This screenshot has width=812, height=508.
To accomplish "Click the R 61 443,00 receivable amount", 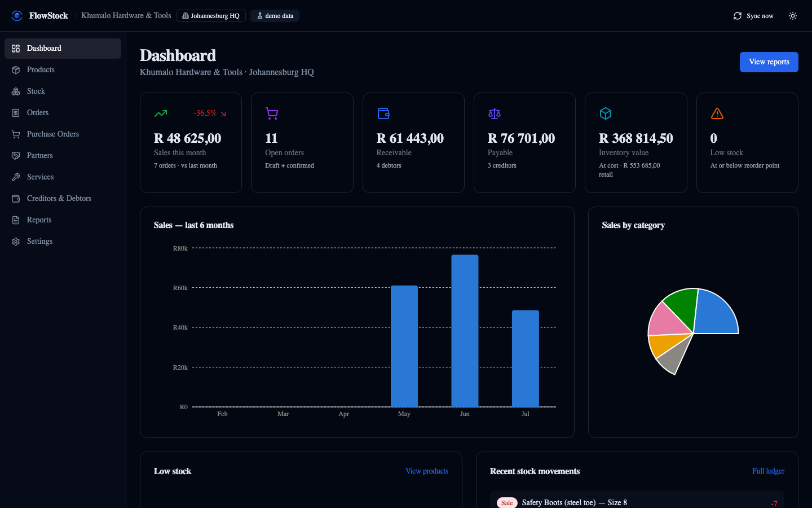I will coord(410,138).
